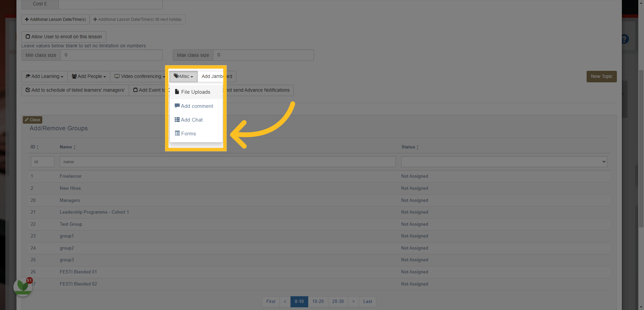Select the 10-20 pagination range
644x310 pixels.
pyautogui.click(x=318, y=302)
